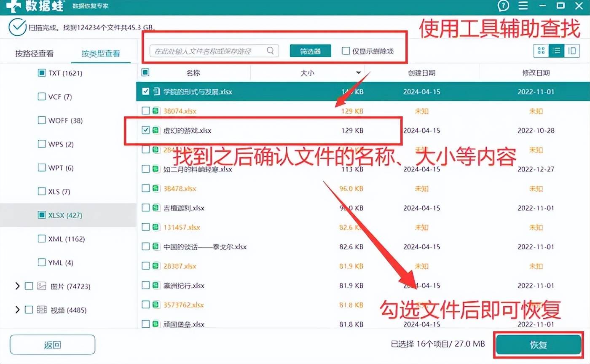Click the 图片 category picture icon
The width and height of the screenshot is (590, 364).
click(x=41, y=286)
